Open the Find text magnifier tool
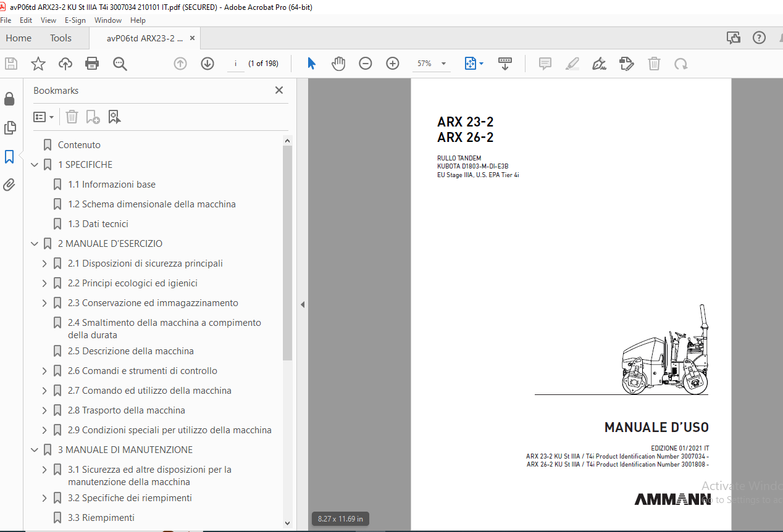Image resolution: width=783 pixels, height=532 pixels. 120,64
